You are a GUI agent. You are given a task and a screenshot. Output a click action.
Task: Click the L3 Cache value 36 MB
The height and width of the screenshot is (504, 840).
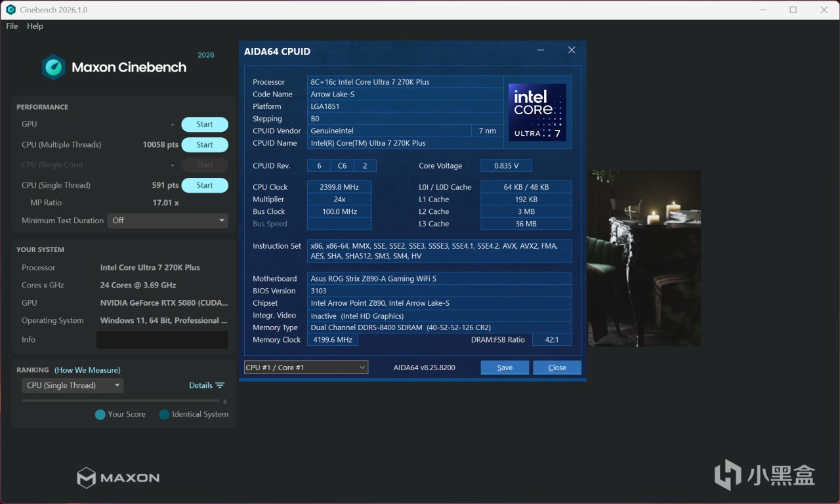tap(526, 224)
